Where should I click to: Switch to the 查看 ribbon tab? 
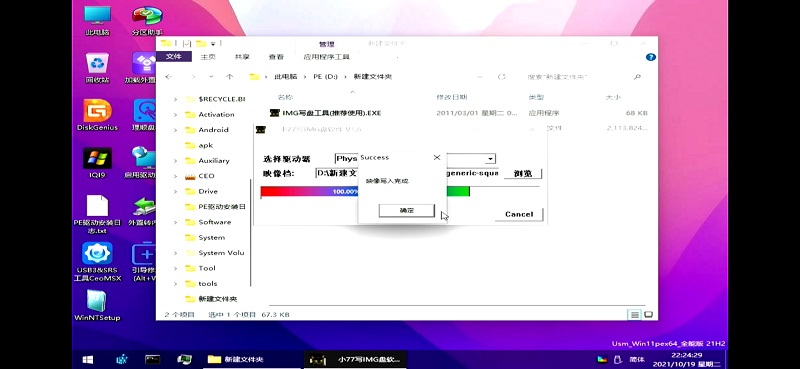tap(276, 57)
